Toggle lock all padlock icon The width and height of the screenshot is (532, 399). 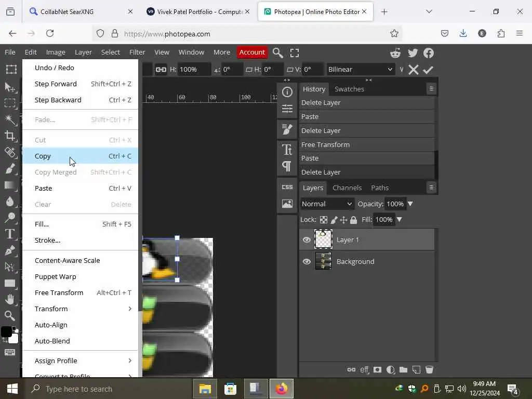(x=353, y=220)
